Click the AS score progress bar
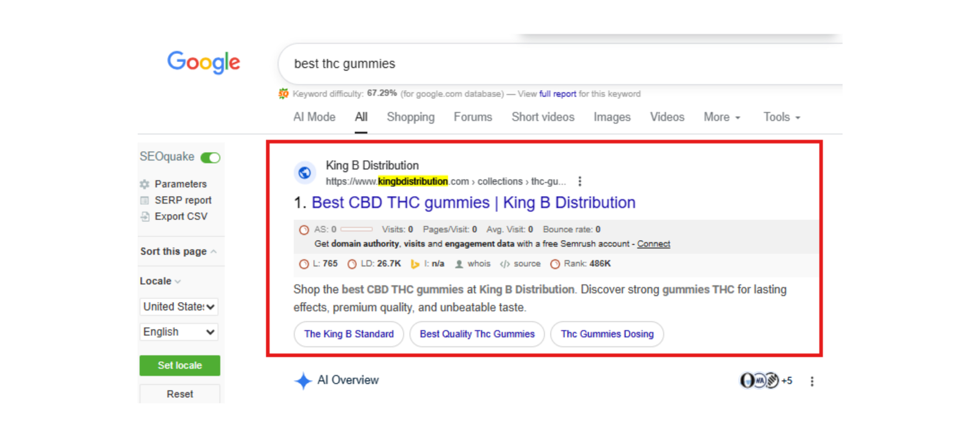The height and width of the screenshot is (437, 980). pos(356,229)
